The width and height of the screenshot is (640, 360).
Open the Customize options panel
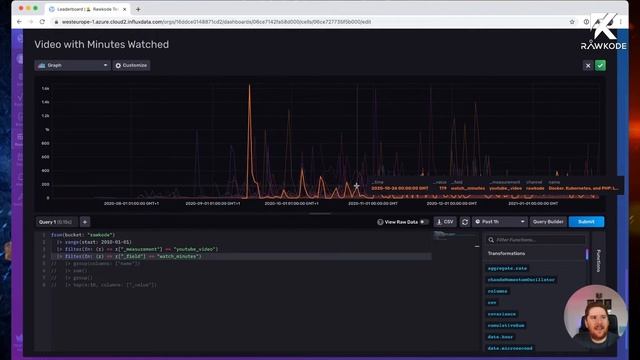(131, 65)
